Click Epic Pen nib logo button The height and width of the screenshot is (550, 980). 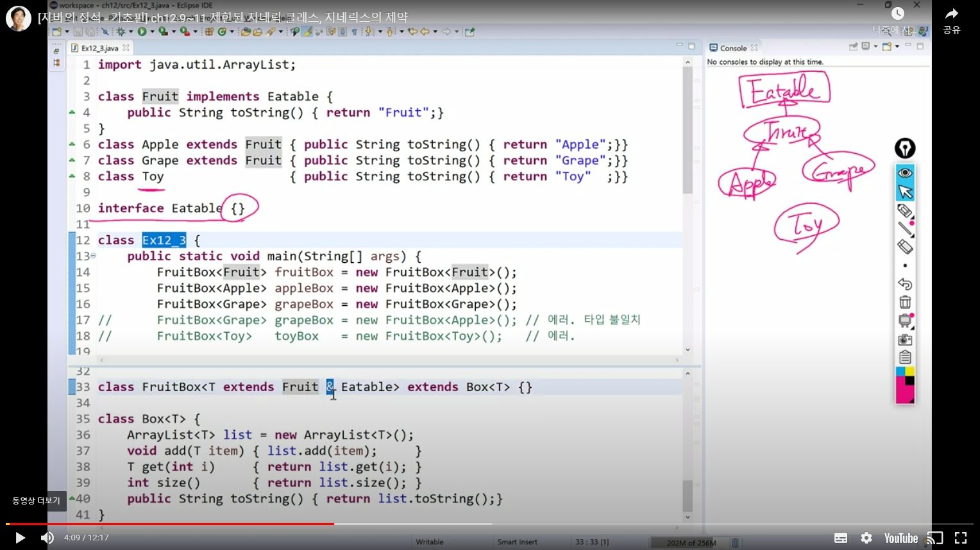click(905, 149)
